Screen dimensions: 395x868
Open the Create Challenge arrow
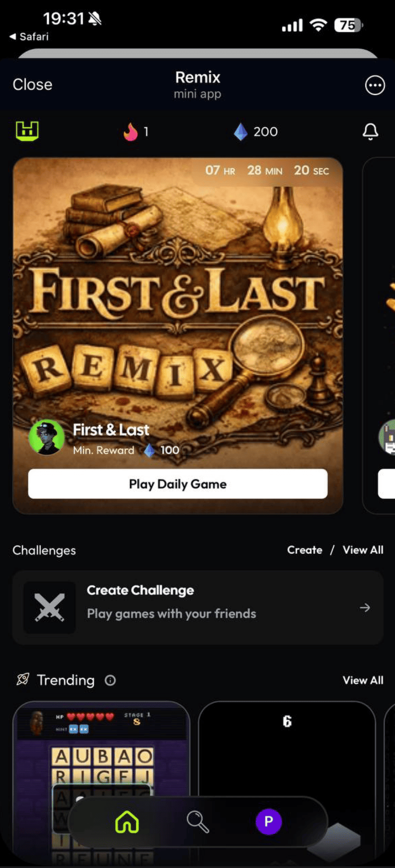coord(365,608)
